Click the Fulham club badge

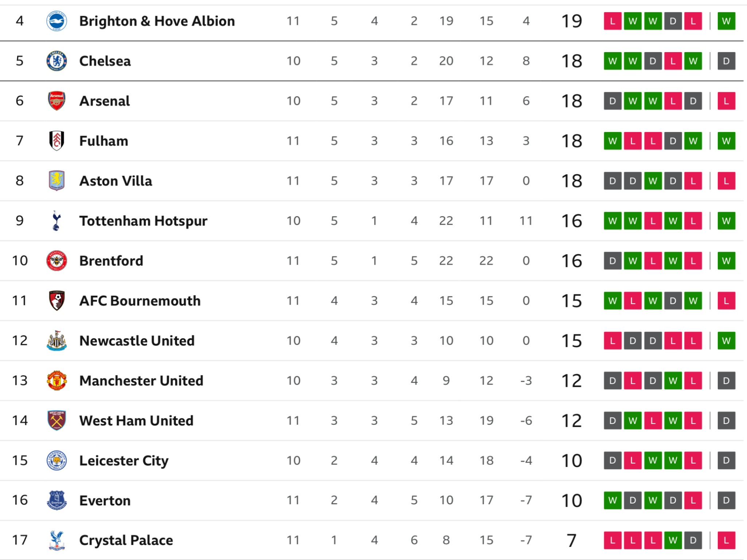(57, 141)
